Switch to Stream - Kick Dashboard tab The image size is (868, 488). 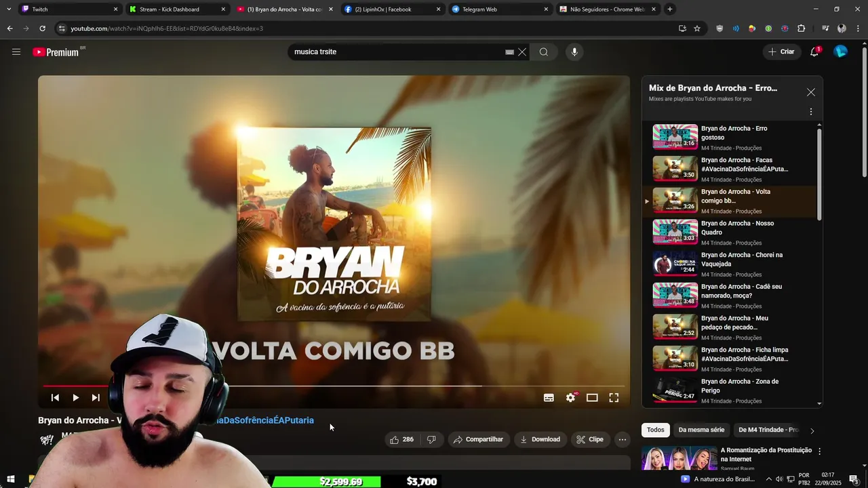(178, 9)
